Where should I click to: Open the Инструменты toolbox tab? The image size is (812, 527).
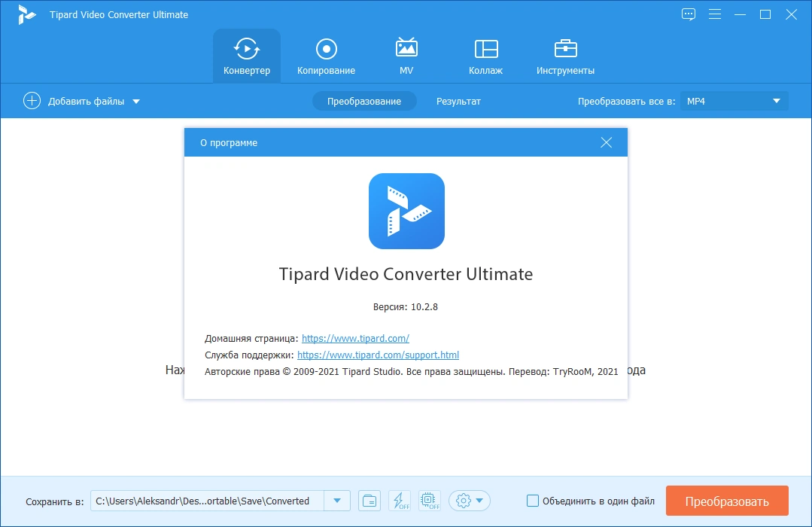(565, 56)
